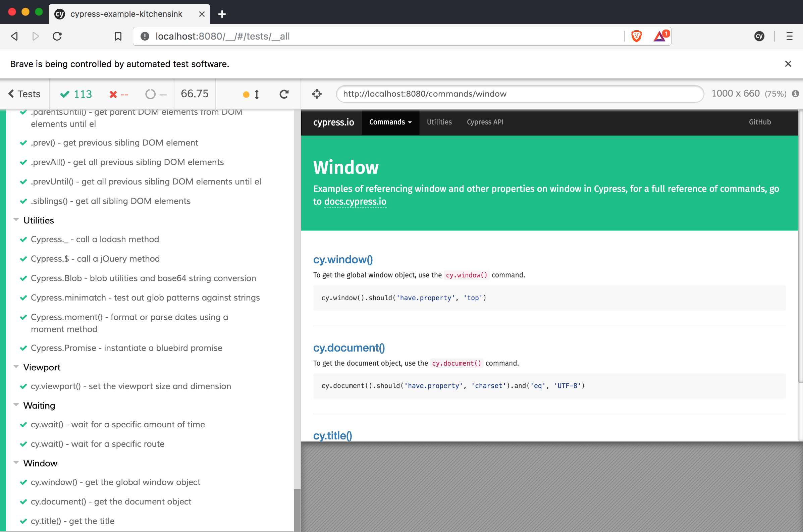
Task: Open the GitHub link in navbar
Action: (x=760, y=122)
